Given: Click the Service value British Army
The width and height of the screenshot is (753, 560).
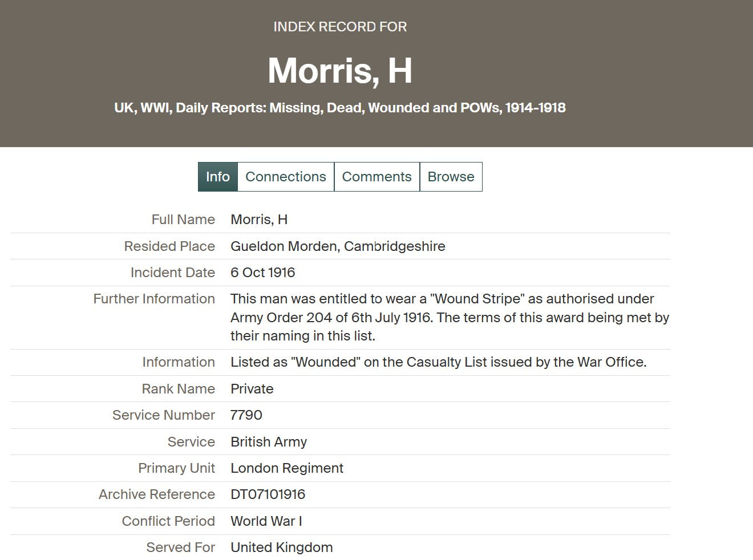Looking at the screenshot, I should pyautogui.click(x=269, y=442).
